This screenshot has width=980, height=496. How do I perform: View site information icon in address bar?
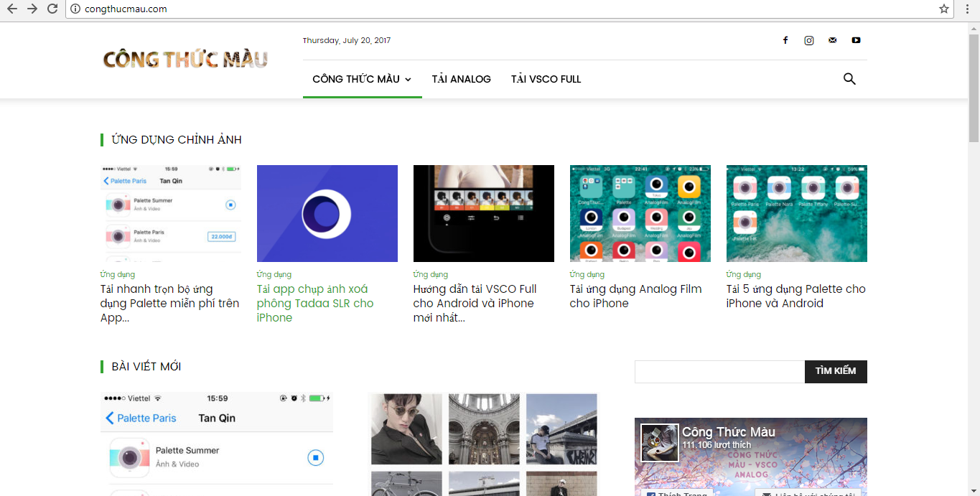75,9
